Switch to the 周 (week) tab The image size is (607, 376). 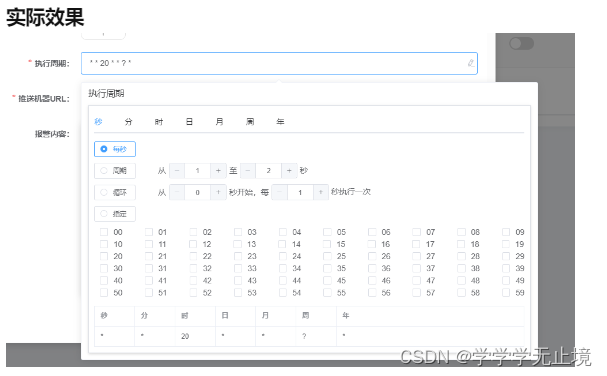[x=250, y=122]
